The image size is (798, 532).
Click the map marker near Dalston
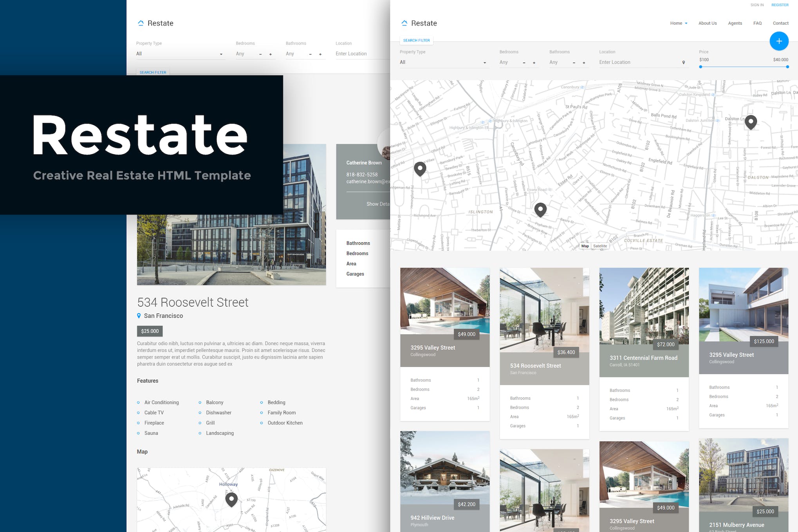(751, 121)
